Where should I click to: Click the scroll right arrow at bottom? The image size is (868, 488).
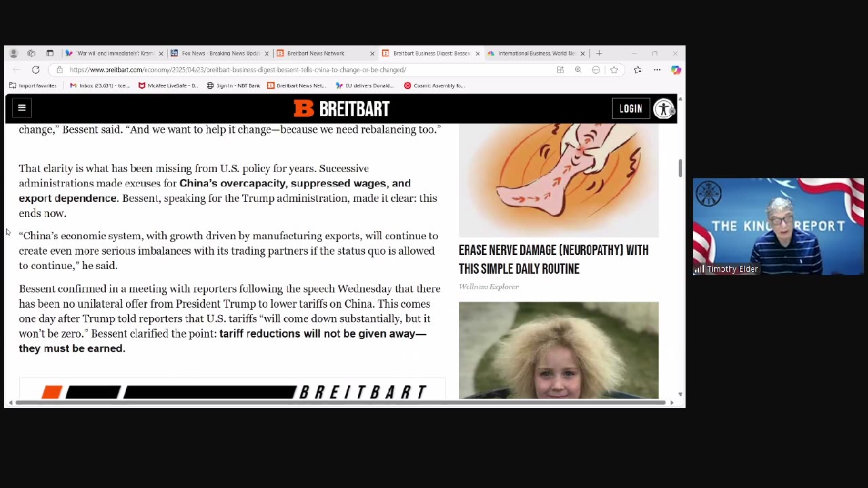671,403
